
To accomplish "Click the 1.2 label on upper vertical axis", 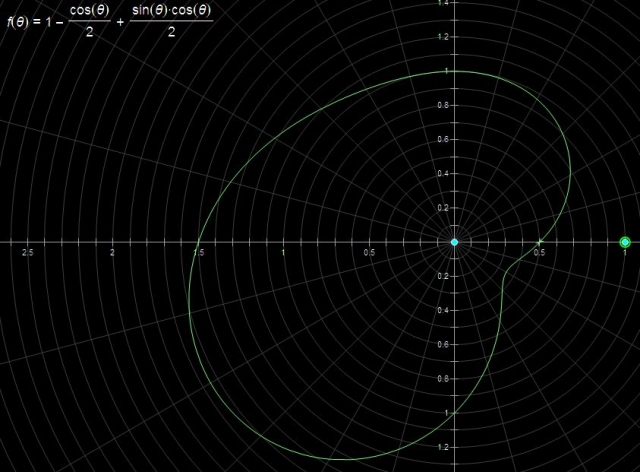I will tap(442, 37).
